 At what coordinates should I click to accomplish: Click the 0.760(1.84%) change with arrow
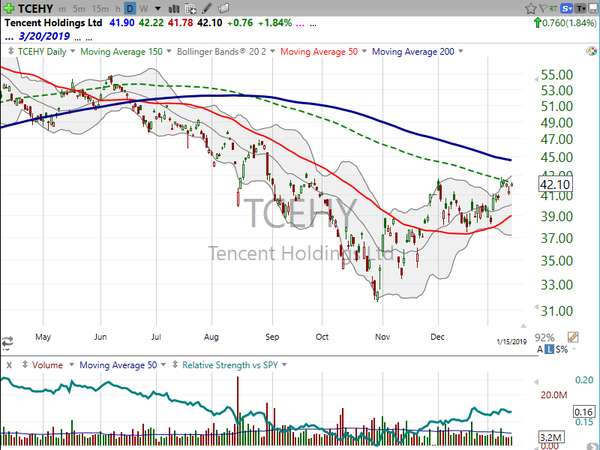pos(565,23)
